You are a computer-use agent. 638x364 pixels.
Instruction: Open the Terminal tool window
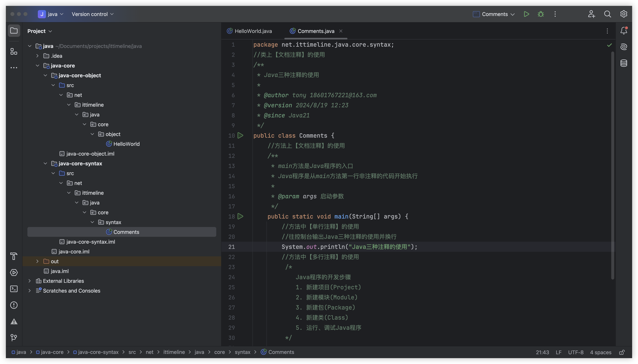tap(14, 289)
